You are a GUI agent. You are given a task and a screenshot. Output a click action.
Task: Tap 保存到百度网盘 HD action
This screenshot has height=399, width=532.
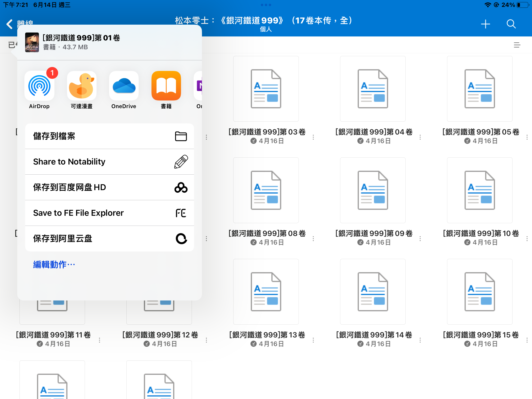[x=110, y=187]
